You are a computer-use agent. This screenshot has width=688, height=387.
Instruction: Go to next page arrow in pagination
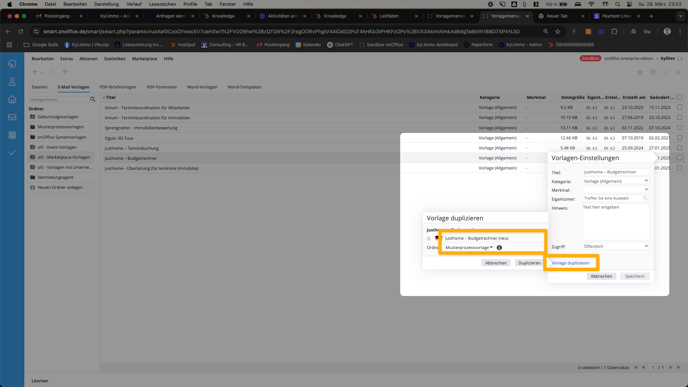click(x=670, y=368)
